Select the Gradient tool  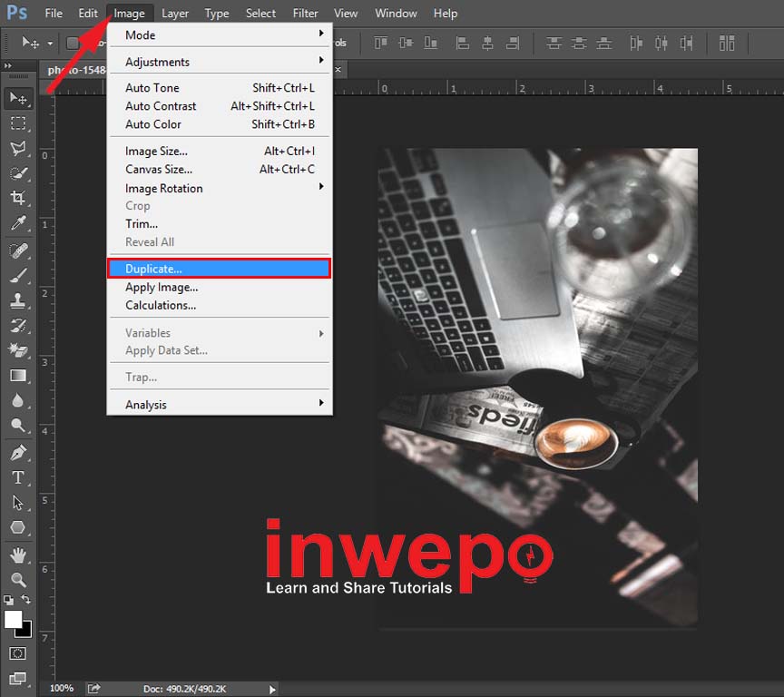[17, 376]
